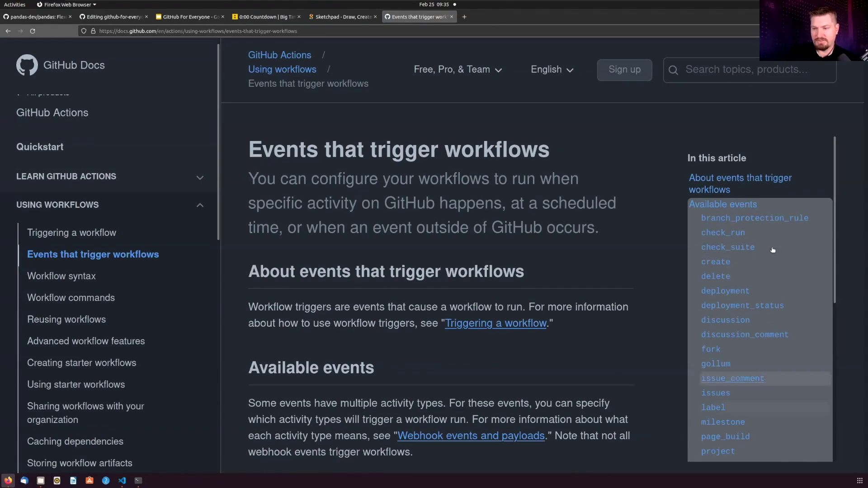Click the search topics input field

tap(755, 70)
